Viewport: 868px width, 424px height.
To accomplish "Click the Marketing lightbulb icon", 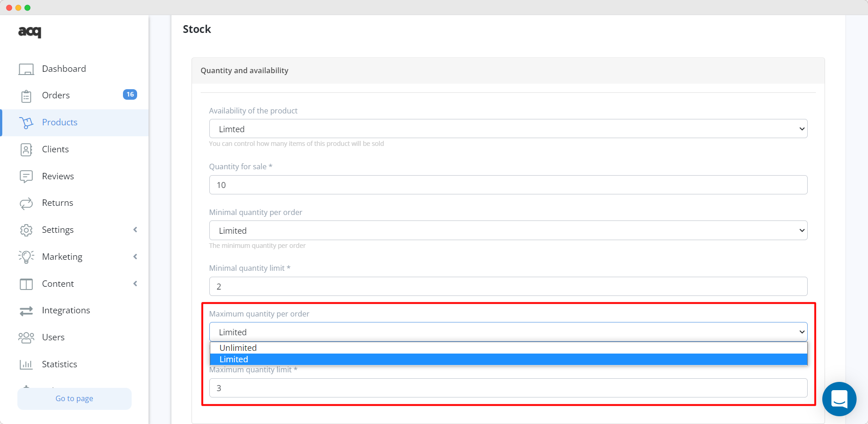I will tap(26, 257).
